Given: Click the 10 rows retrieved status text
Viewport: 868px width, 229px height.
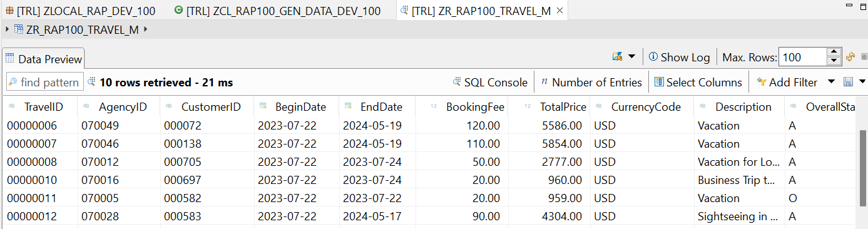Looking at the screenshot, I should click(166, 82).
